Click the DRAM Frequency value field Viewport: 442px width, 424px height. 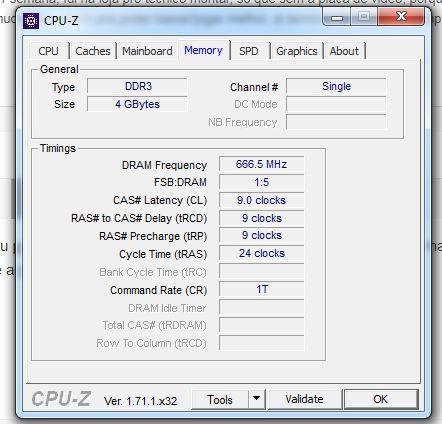261,164
